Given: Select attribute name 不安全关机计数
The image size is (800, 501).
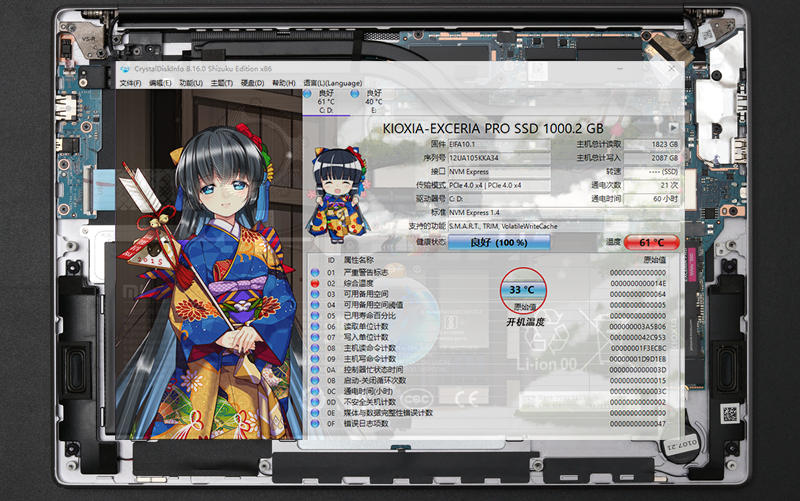Looking at the screenshot, I should click(370, 402).
